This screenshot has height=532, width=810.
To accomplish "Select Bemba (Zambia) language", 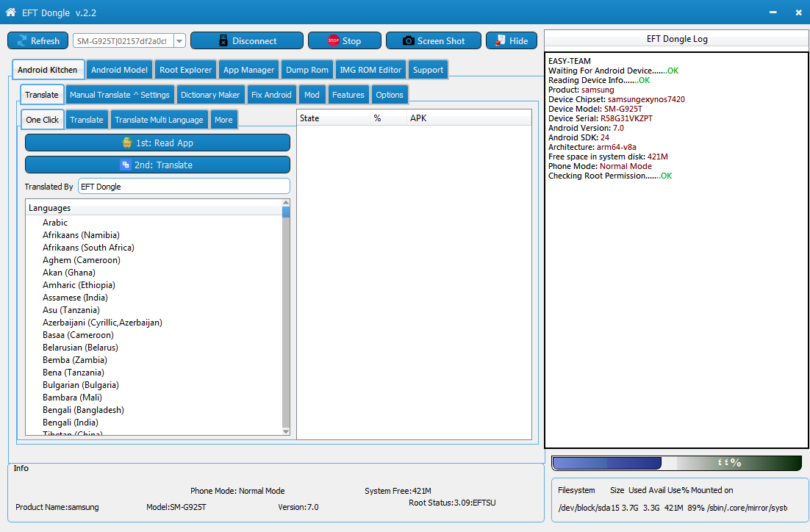I will point(75,359).
